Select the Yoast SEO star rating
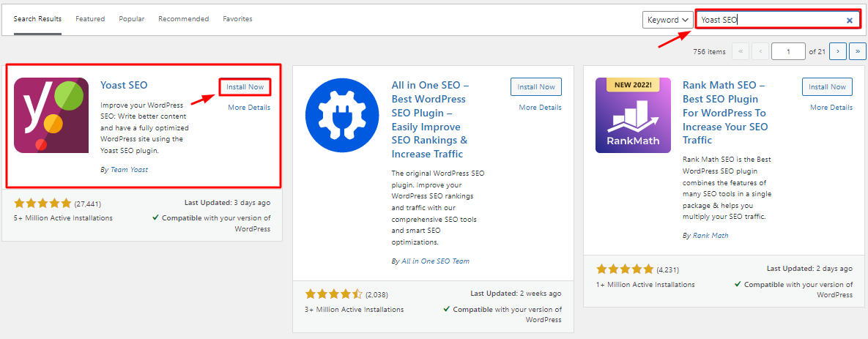Screen dimensions: 868x339 (x=42, y=203)
